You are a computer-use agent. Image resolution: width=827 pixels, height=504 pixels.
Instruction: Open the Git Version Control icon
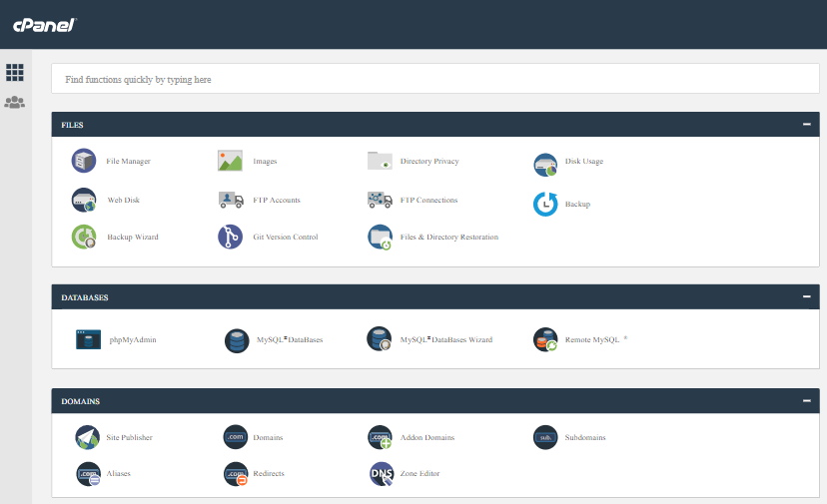pos(231,237)
